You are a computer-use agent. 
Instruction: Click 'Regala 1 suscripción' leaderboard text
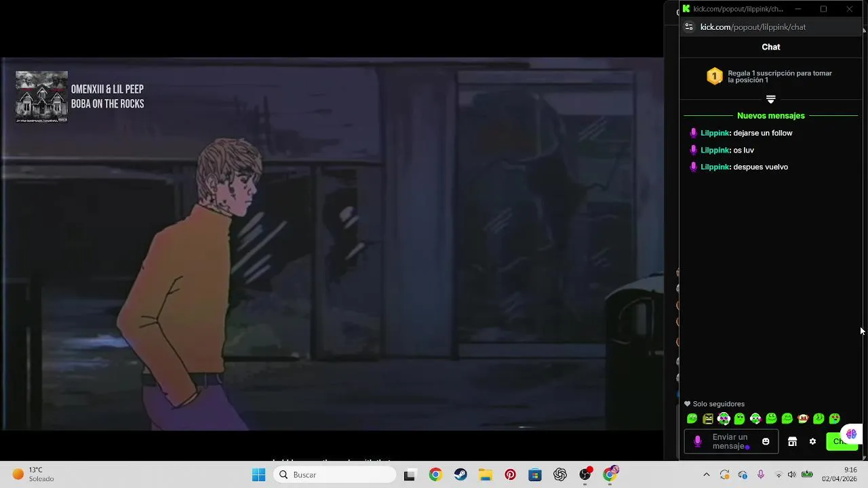coord(780,77)
